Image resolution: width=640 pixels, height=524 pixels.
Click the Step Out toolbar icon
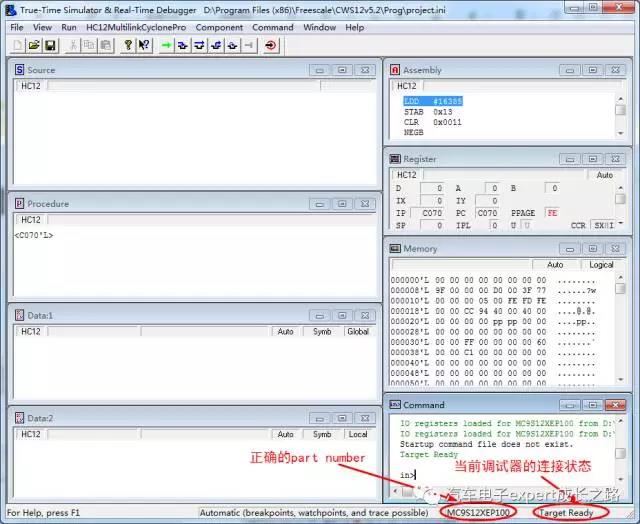click(216, 46)
